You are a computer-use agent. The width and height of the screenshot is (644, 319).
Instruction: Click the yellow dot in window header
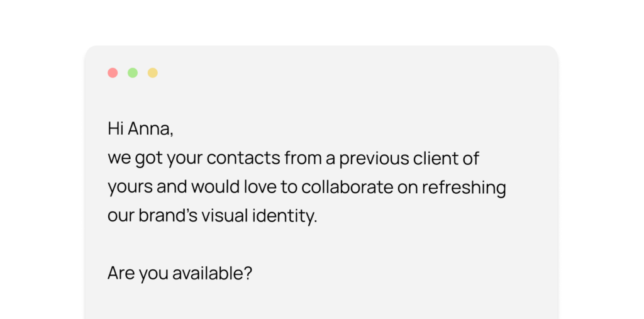[153, 73]
